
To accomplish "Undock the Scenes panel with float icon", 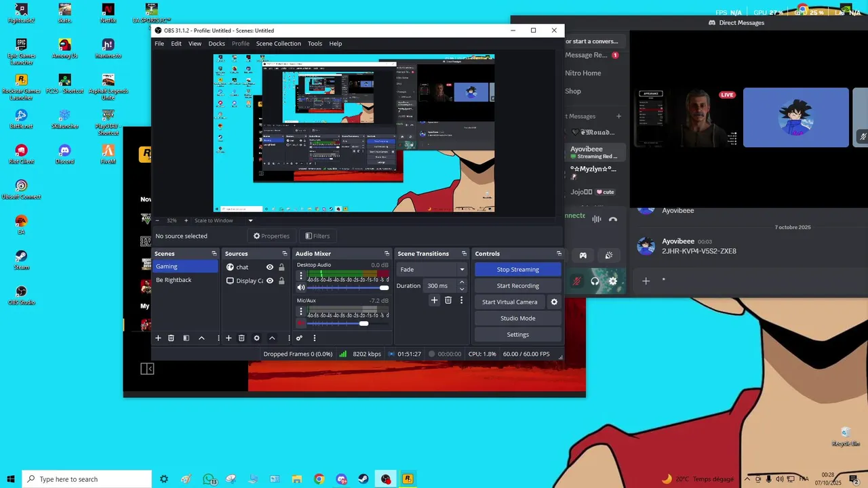I will (x=214, y=253).
